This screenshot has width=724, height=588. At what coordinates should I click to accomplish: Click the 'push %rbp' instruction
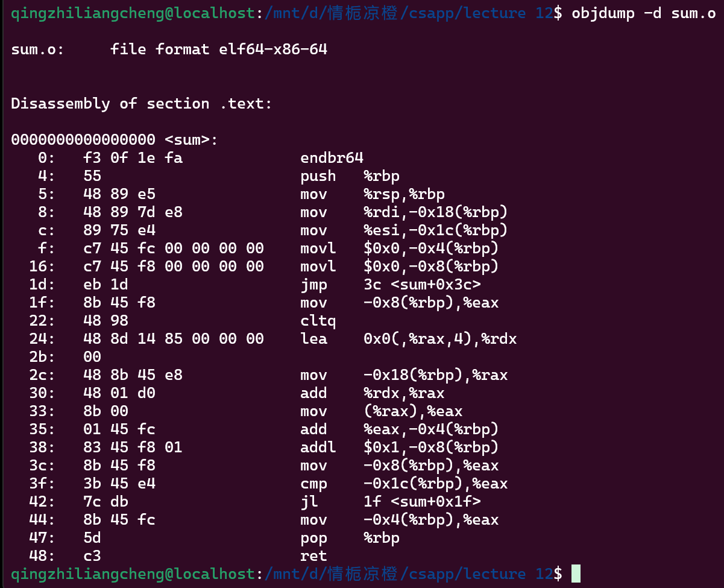pos(350,176)
